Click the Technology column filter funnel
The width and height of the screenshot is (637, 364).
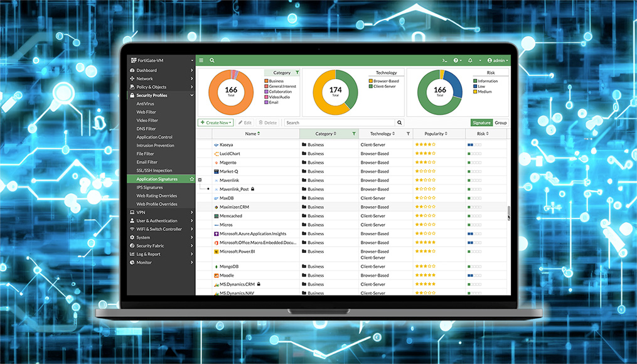click(409, 134)
